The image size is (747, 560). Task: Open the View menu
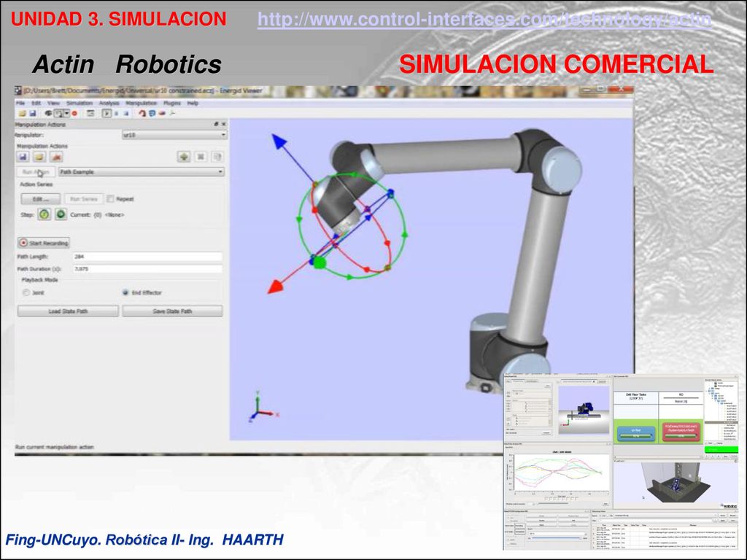[53, 103]
